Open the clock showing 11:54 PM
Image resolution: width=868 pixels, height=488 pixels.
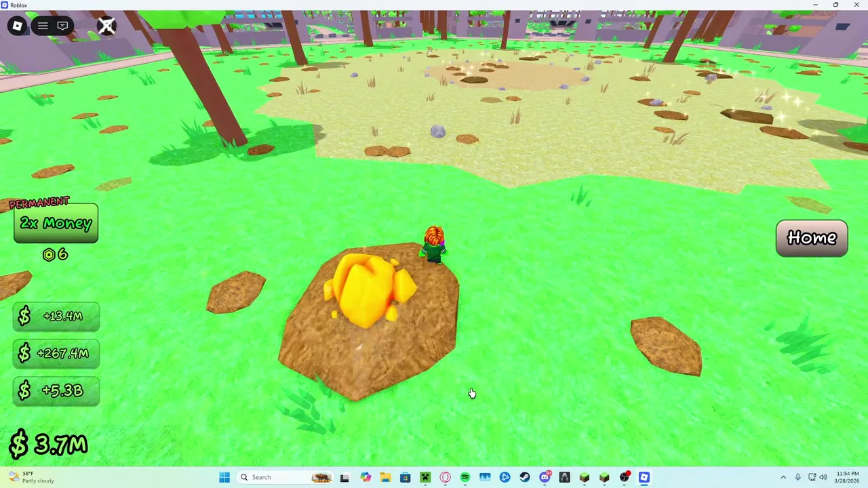848,477
